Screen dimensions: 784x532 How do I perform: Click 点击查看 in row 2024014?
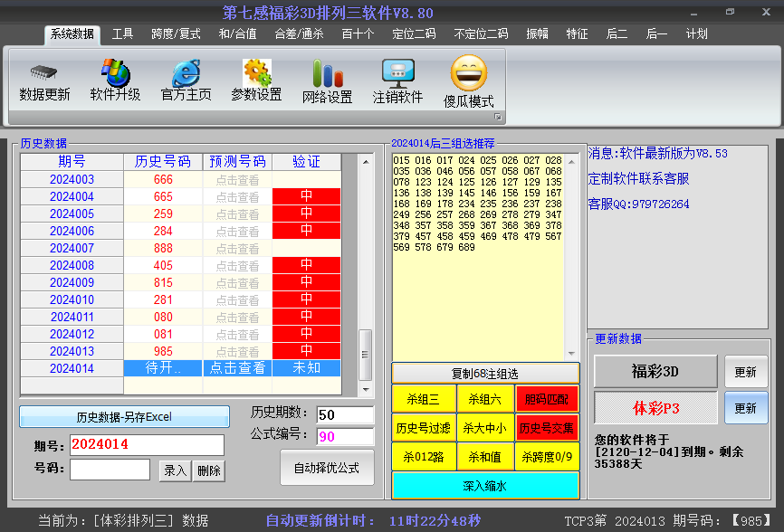coord(237,368)
